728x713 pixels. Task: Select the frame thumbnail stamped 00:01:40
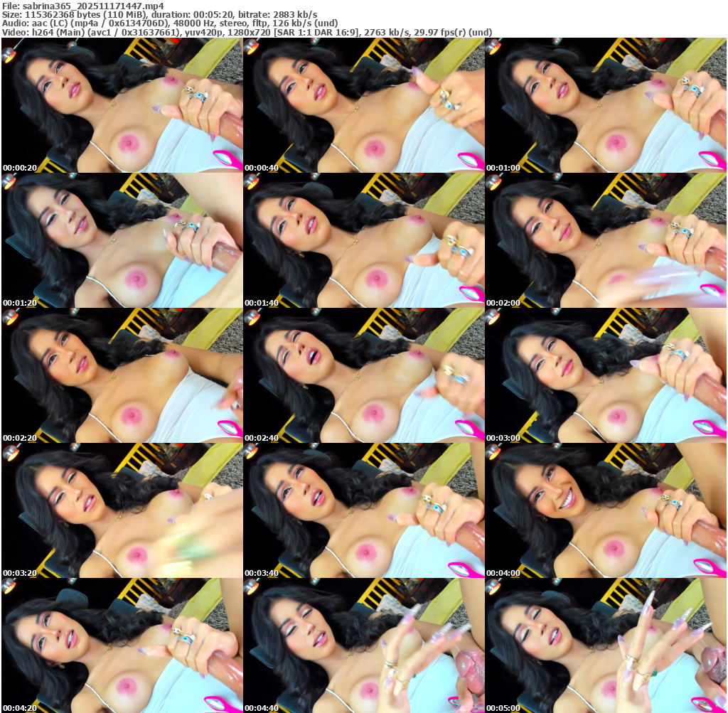pyautogui.click(x=364, y=240)
